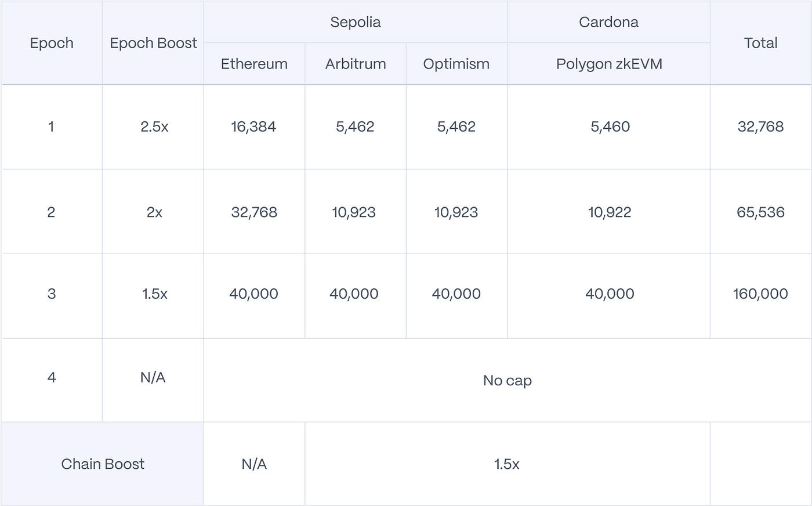The image size is (812, 506).
Task: Select the Epoch Boost header cell
Action: [x=153, y=43]
